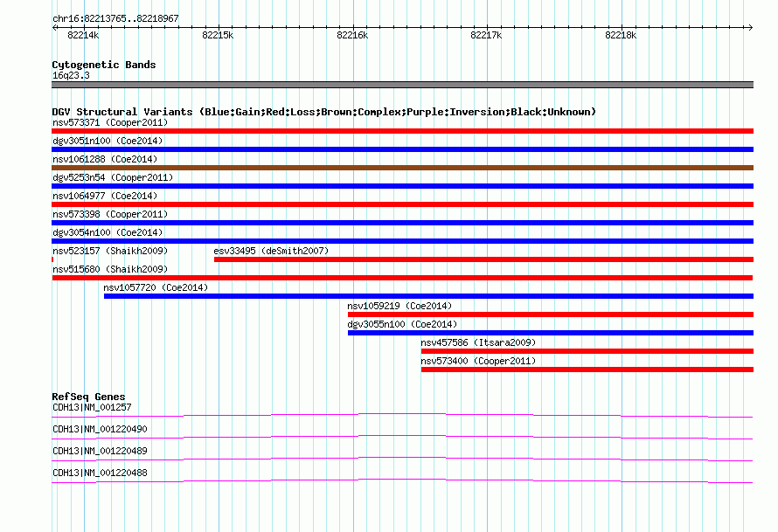Select the red nsv573400 variant bar
This screenshot has width=778, height=532.
pyautogui.click(x=587, y=370)
